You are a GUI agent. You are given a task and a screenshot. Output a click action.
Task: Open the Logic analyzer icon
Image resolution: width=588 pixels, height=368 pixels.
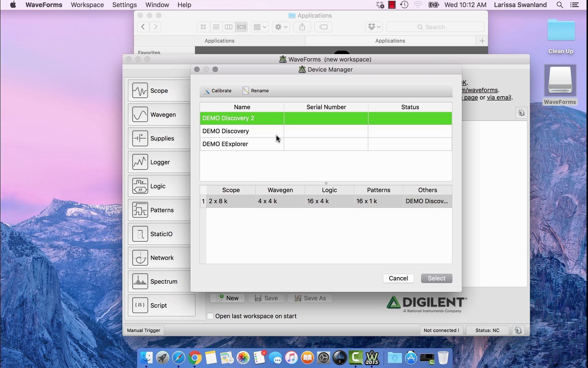tap(140, 186)
